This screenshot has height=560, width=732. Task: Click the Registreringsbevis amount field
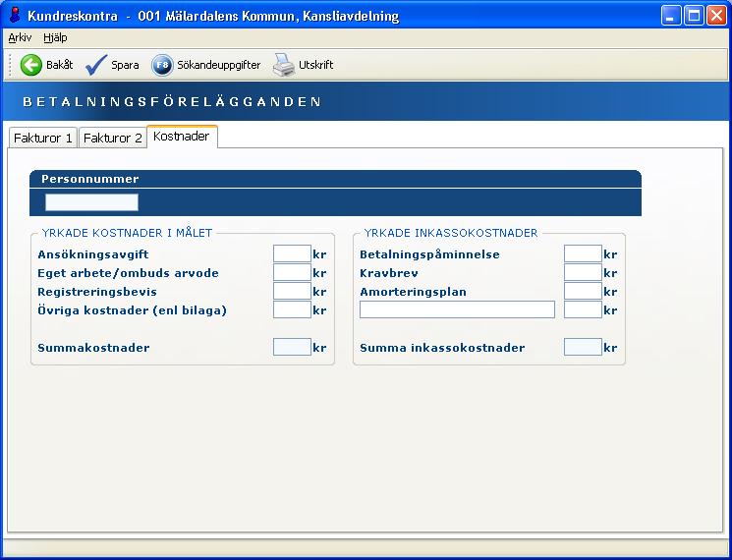(x=292, y=291)
